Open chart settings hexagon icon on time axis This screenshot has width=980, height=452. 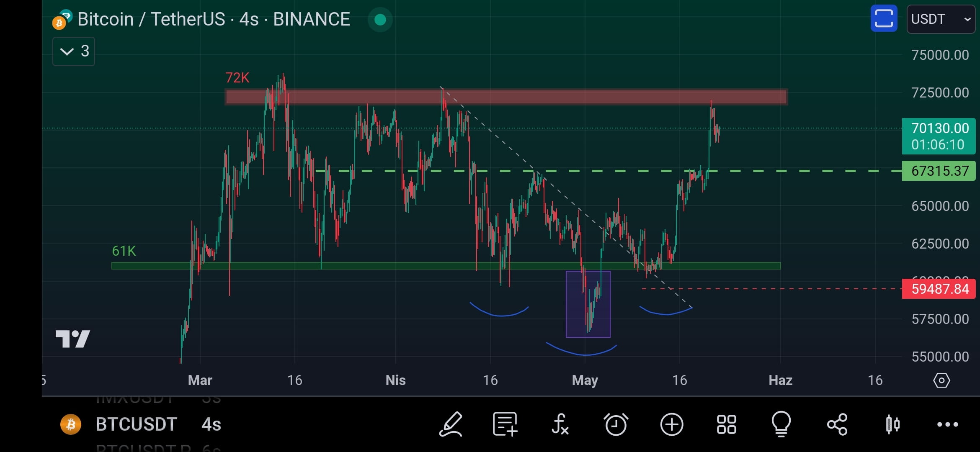coord(941,380)
